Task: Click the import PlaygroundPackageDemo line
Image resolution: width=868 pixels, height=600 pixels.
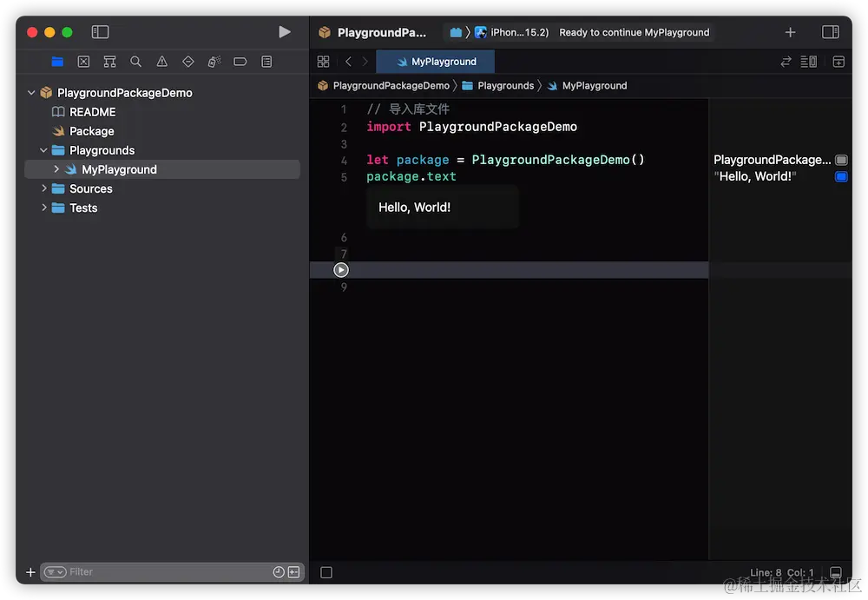Action: point(471,127)
